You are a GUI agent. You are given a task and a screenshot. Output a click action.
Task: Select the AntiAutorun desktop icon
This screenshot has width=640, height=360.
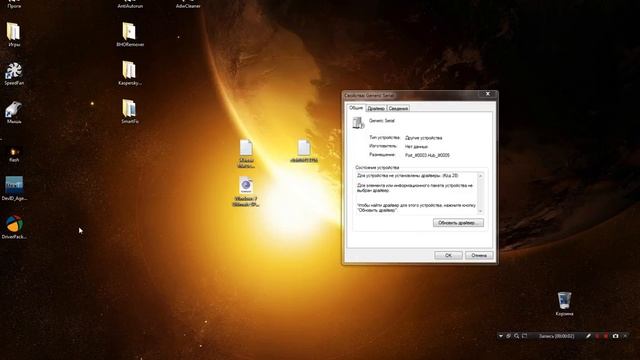(130, 4)
